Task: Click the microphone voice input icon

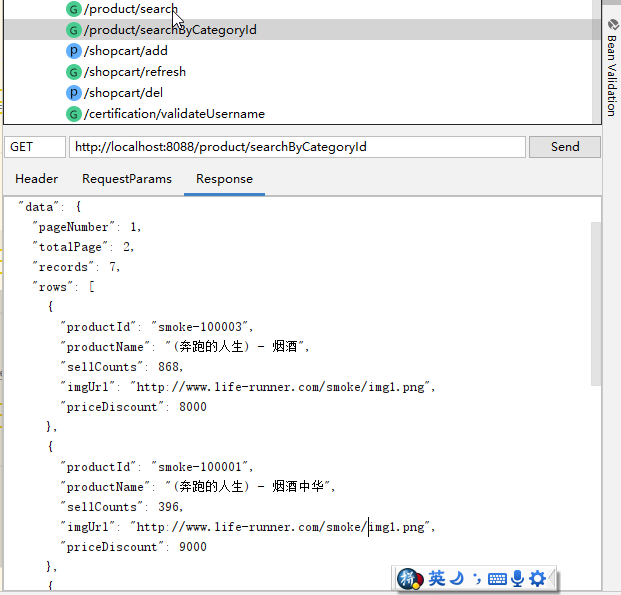Action: (x=517, y=579)
